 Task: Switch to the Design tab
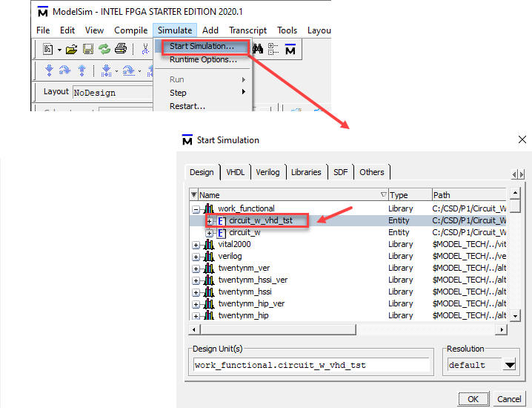coord(202,172)
